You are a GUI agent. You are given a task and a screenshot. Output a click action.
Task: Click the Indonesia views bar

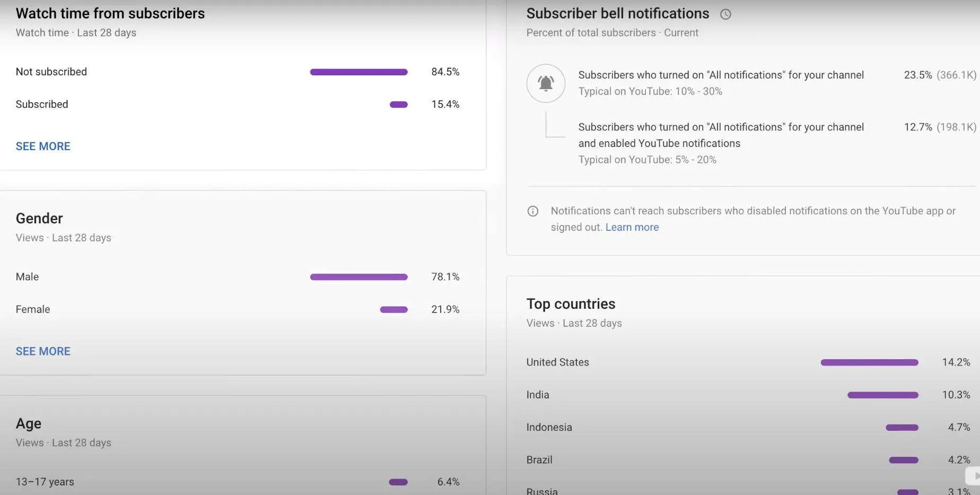[x=902, y=428]
